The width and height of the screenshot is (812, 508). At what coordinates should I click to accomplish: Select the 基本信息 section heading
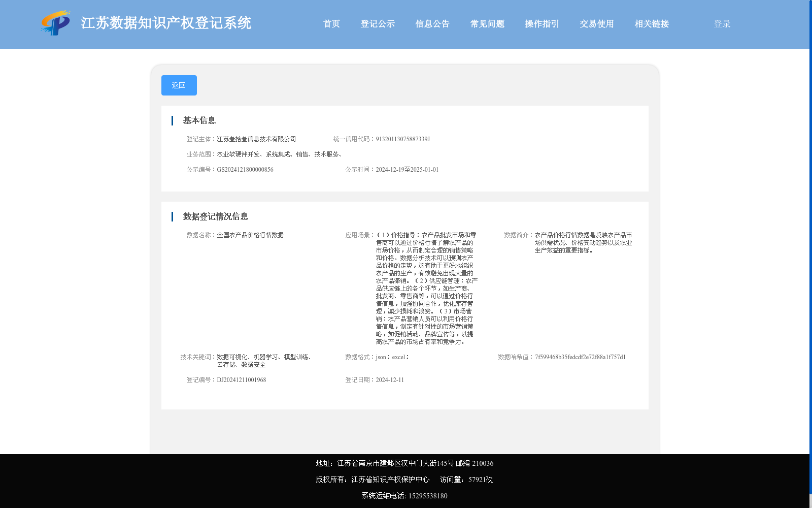tap(199, 120)
